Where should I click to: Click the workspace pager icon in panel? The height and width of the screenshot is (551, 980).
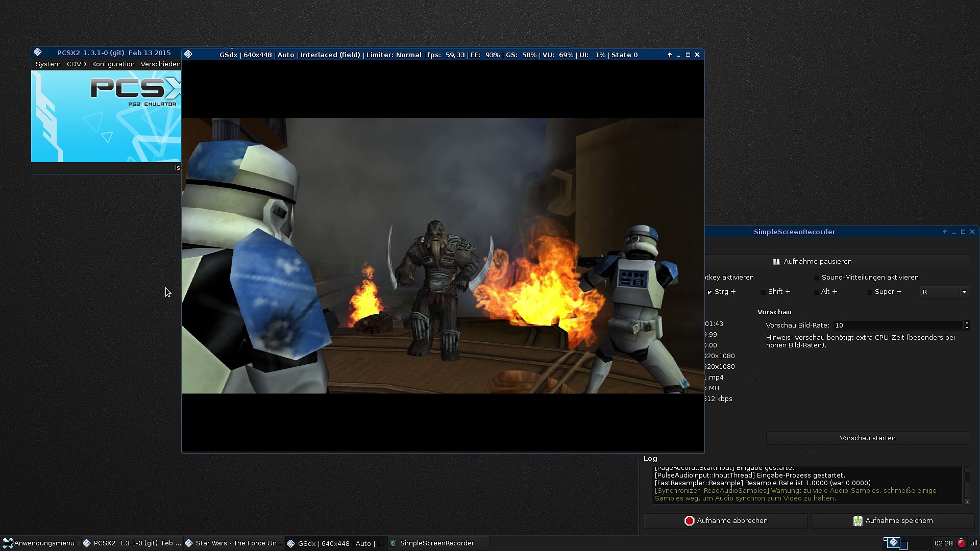pos(895,543)
